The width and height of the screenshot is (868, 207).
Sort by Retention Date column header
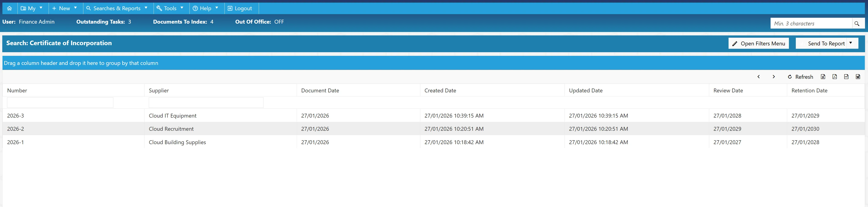click(809, 91)
